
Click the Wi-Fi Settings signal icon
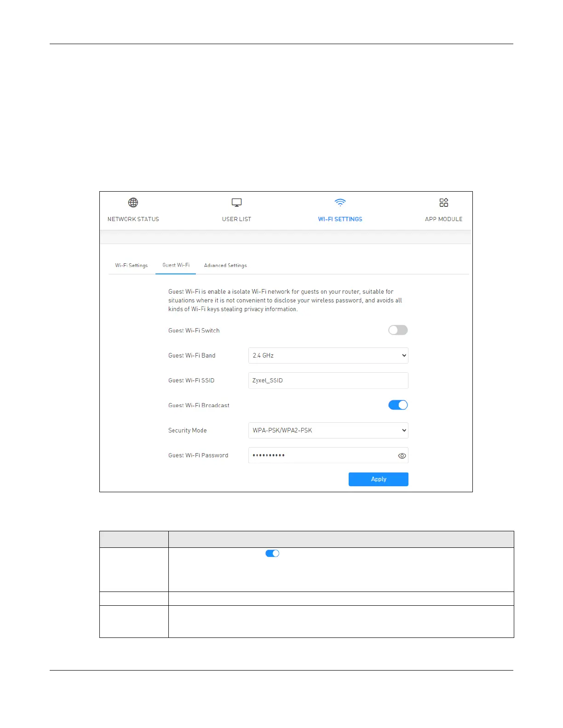pos(340,202)
